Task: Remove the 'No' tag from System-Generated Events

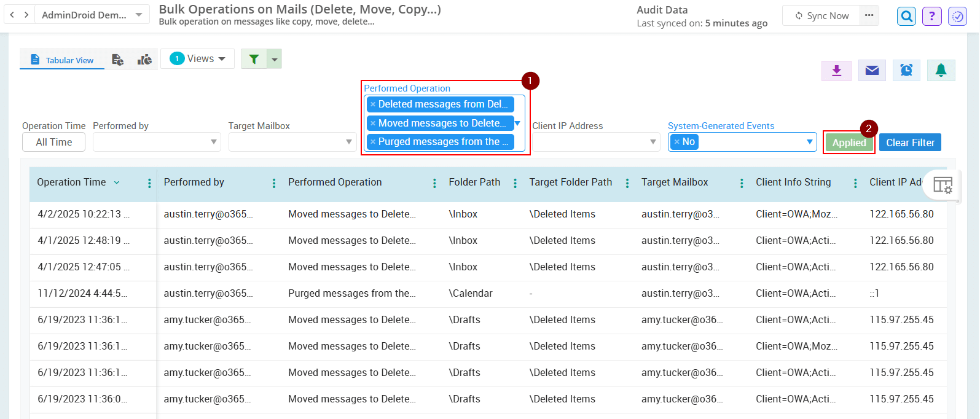Action: pos(676,142)
